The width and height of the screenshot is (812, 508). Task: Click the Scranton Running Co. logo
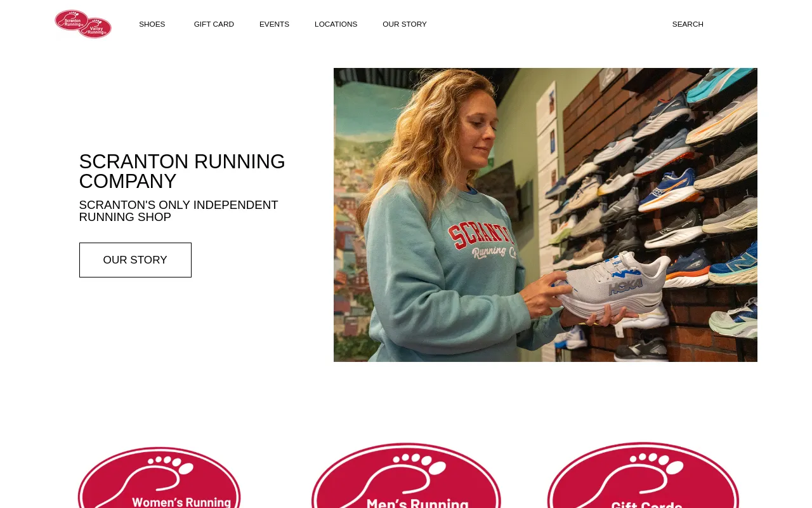click(71, 20)
